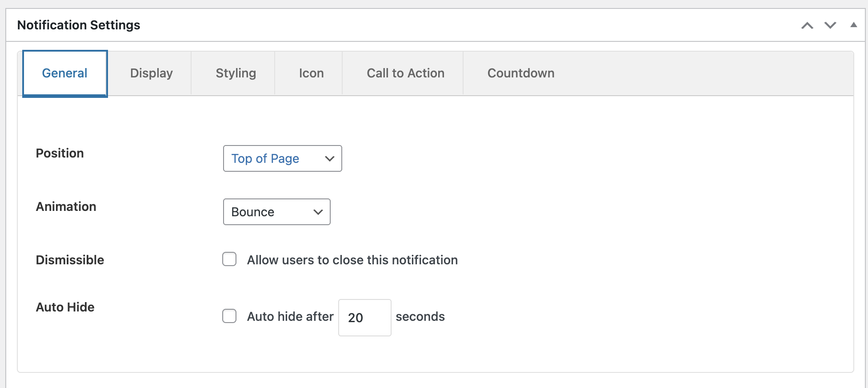Click the 'Auto hide after' label
This screenshot has height=388, width=868.
coord(290,316)
